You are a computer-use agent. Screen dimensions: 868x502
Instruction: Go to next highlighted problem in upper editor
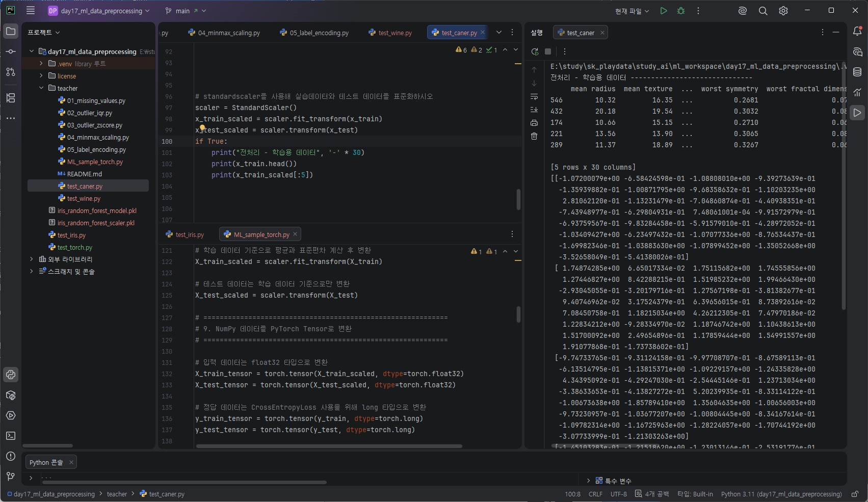pyautogui.click(x=516, y=49)
